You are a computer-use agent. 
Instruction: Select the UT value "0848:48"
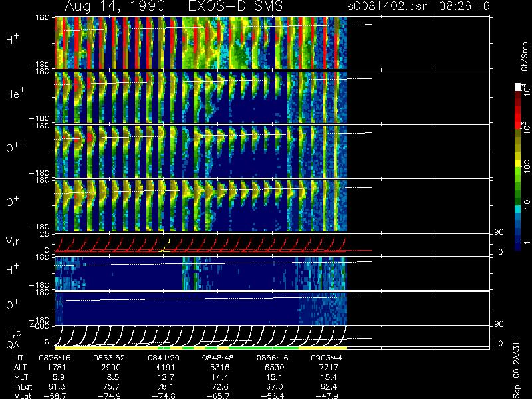pyautogui.click(x=218, y=358)
